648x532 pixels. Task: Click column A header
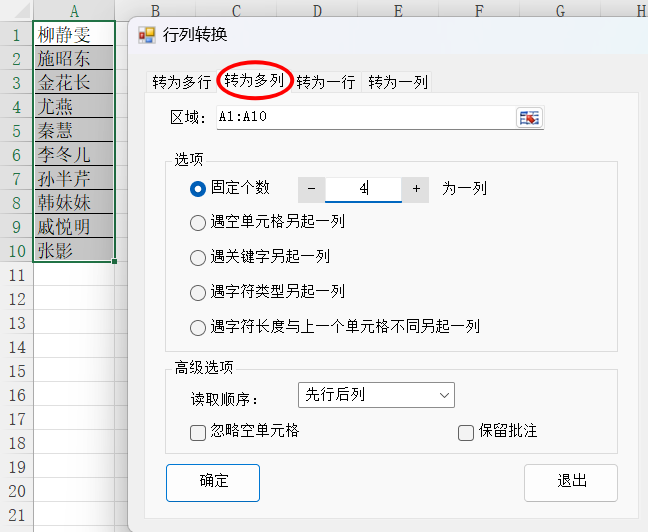coord(74,10)
